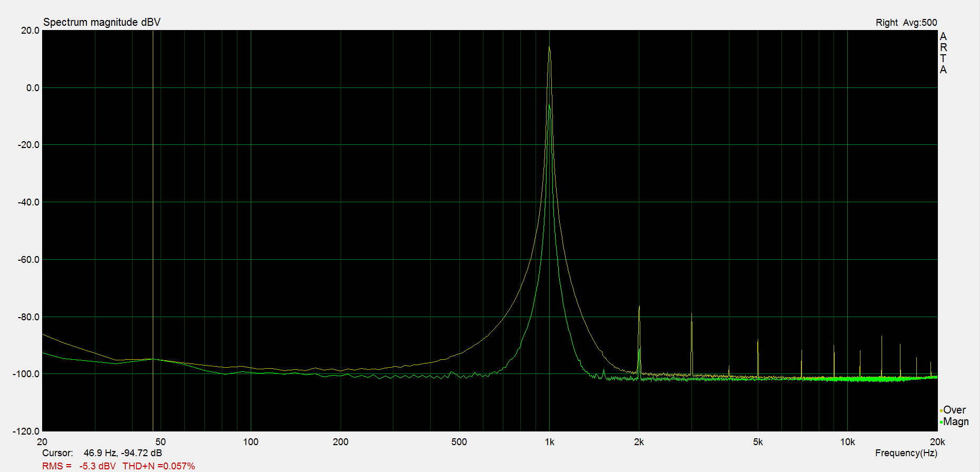The width and height of the screenshot is (980, 472).
Task: Click the '20k' frequency axis label
Action: coord(937,442)
